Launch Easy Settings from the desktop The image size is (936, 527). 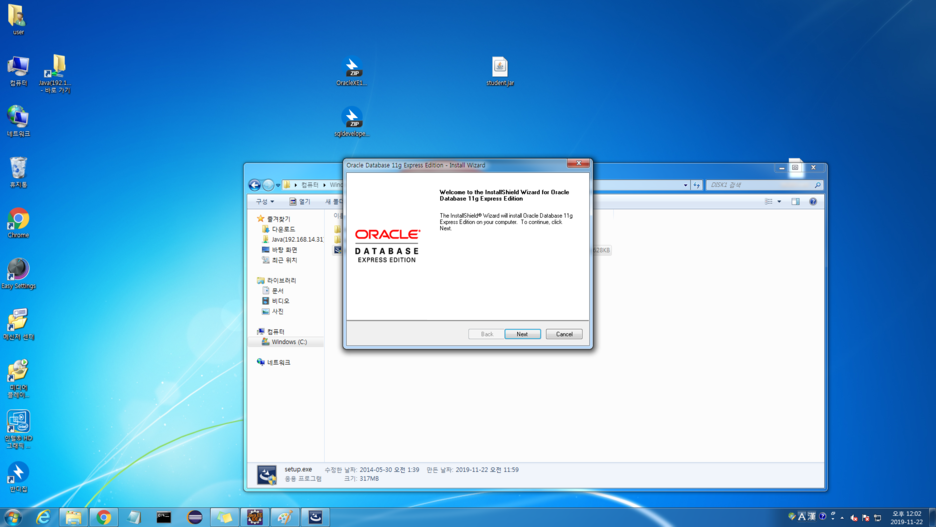coord(18,274)
